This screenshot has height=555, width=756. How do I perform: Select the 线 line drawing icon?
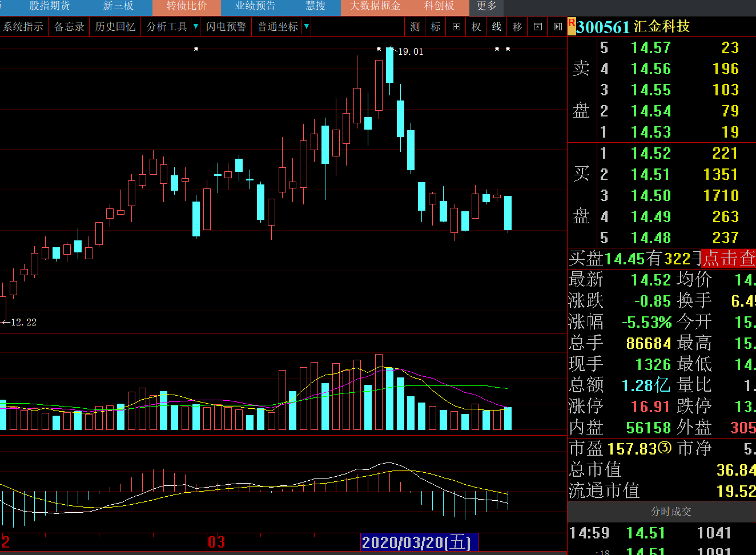click(497, 27)
